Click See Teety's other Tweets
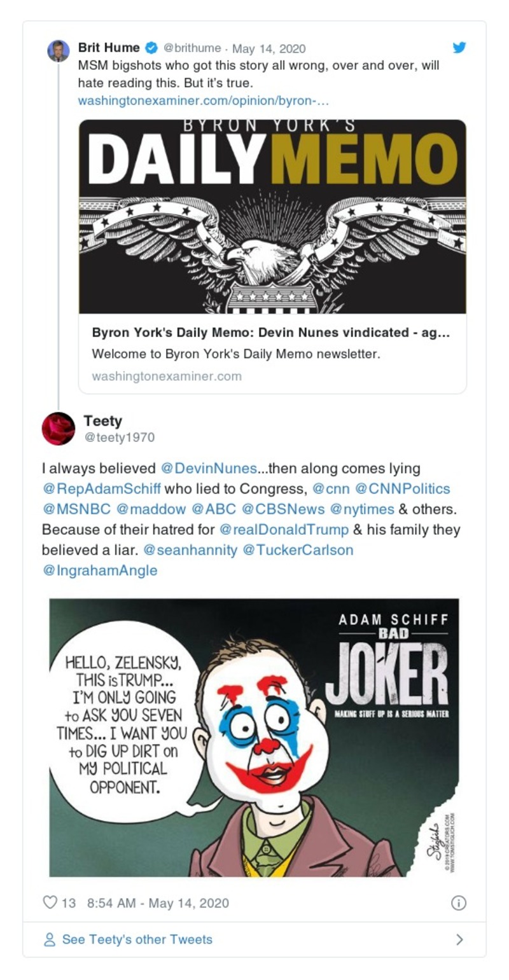This screenshot has width=509, height=980. tap(137, 940)
